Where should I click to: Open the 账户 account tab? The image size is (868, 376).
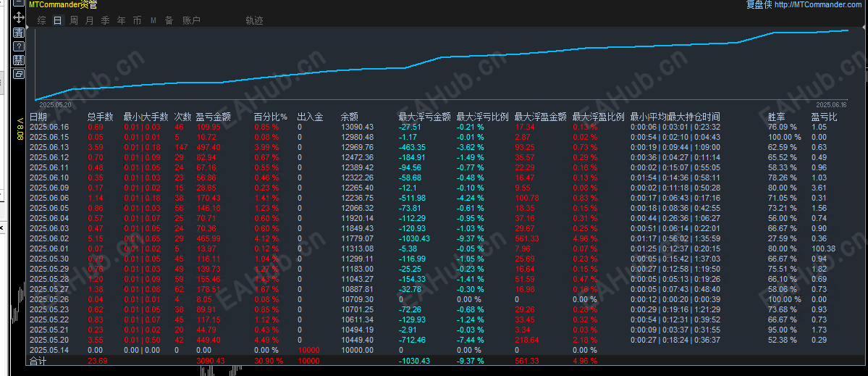(x=192, y=20)
